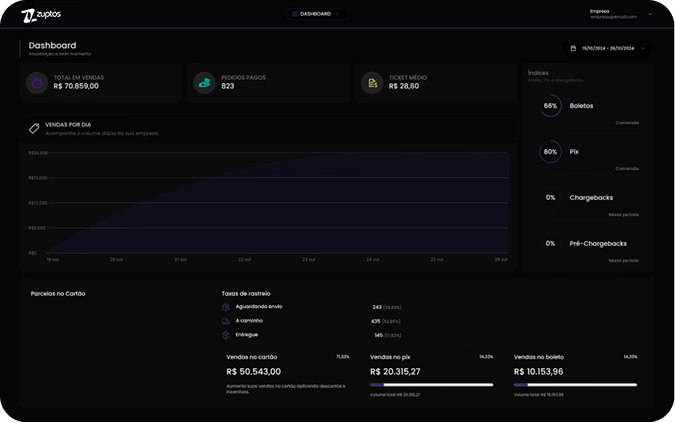Expand the chevron next to Dashboard tab
Viewport: 675px width, 423px height.
click(x=339, y=14)
